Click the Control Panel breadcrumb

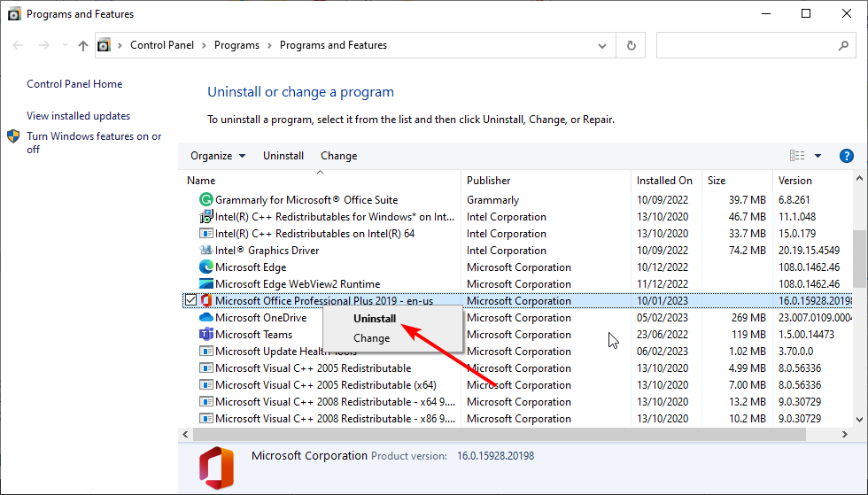(162, 45)
